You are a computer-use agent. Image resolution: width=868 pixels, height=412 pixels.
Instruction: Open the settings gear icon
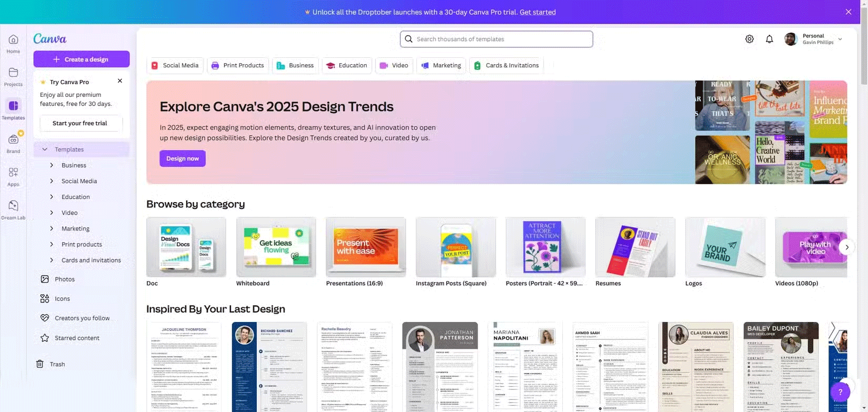point(750,39)
